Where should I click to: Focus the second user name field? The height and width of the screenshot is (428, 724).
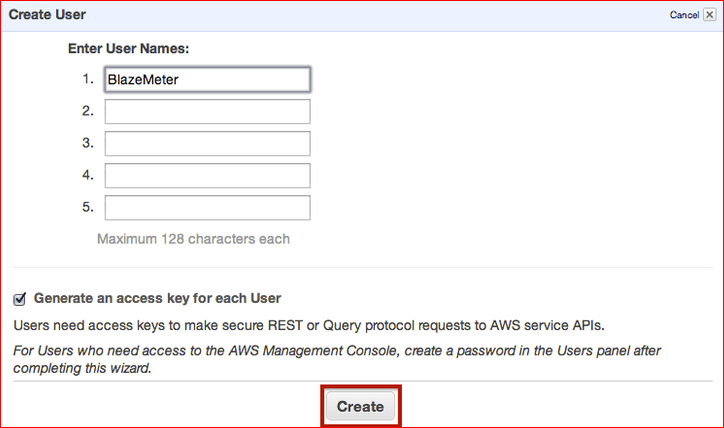207,111
